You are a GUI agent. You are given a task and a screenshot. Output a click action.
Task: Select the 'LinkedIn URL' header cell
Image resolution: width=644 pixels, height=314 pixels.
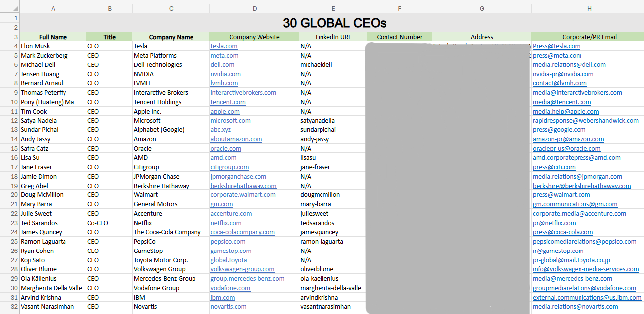[333, 37]
